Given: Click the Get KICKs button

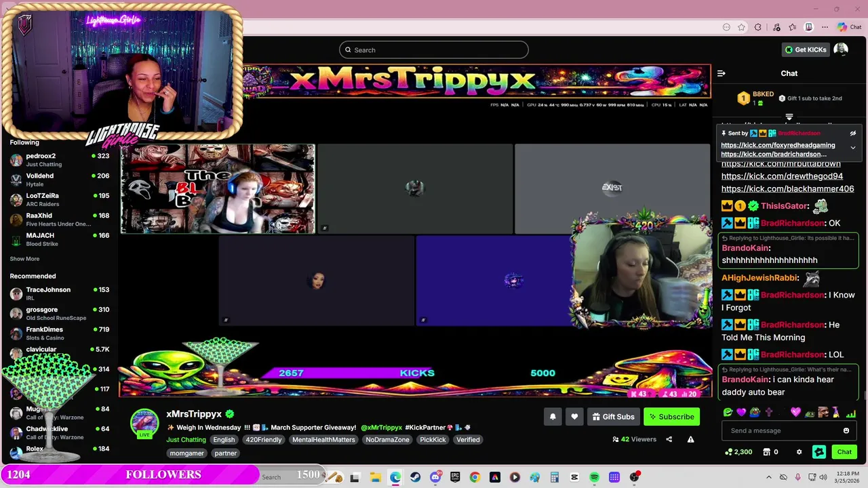Looking at the screenshot, I should [806, 49].
